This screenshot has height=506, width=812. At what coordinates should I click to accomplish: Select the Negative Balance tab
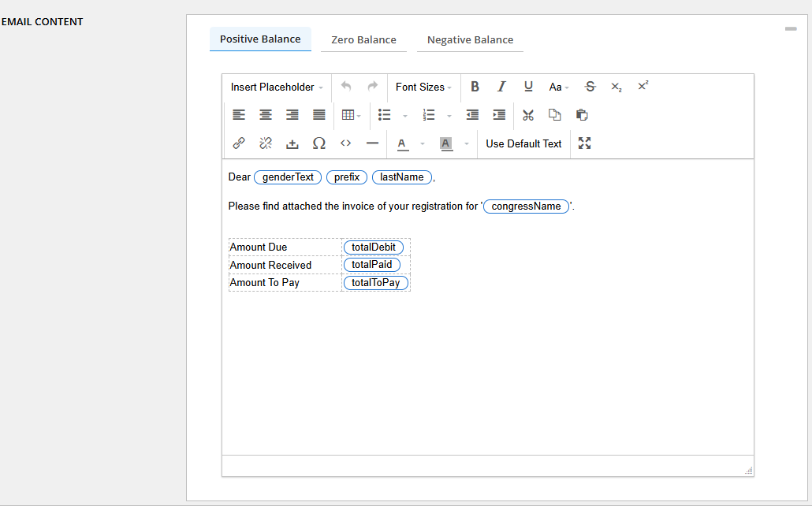coord(470,39)
